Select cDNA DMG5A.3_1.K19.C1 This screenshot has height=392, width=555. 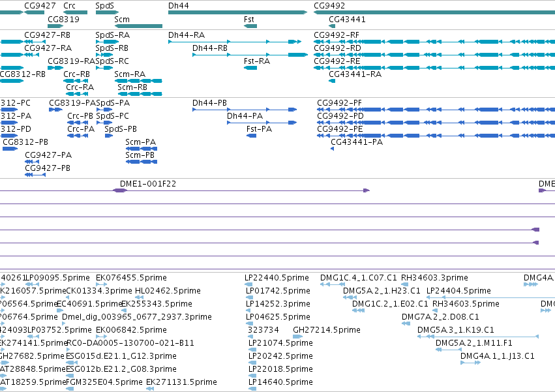click(478, 337)
